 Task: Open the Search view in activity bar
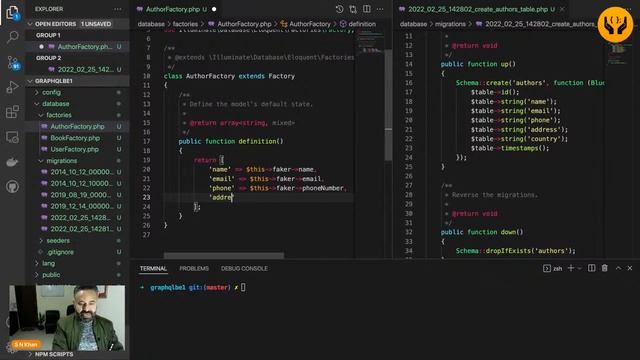pos(13,37)
